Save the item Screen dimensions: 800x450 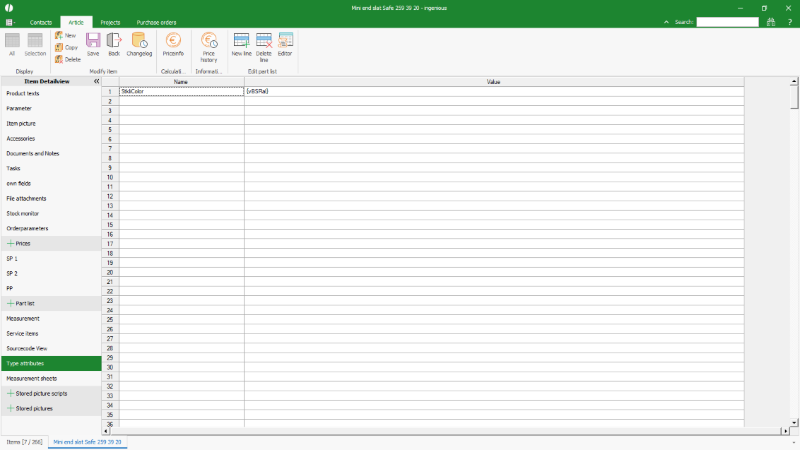[x=93, y=44]
